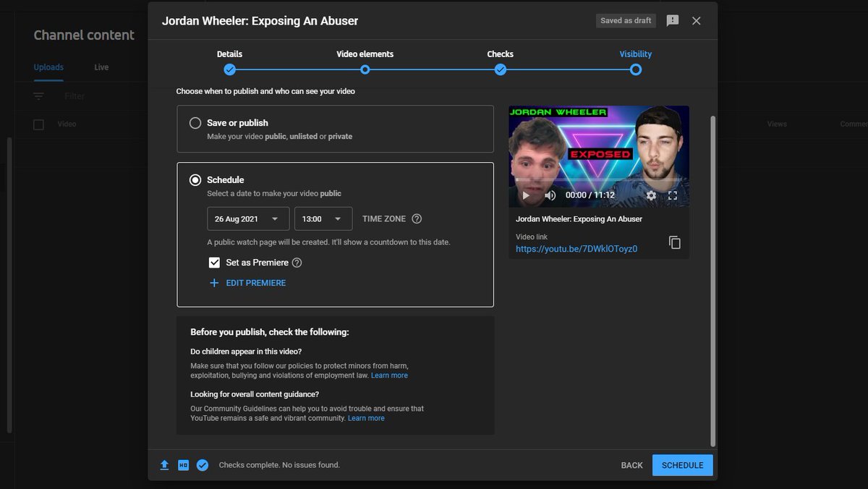868x489 pixels.
Task: Select the Schedule radio button
Action: (195, 180)
